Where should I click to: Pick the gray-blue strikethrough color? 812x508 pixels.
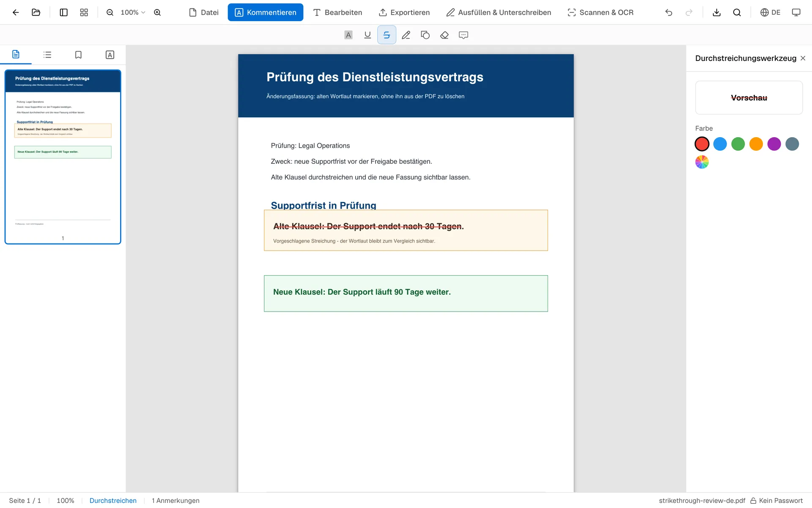point(792,144)
